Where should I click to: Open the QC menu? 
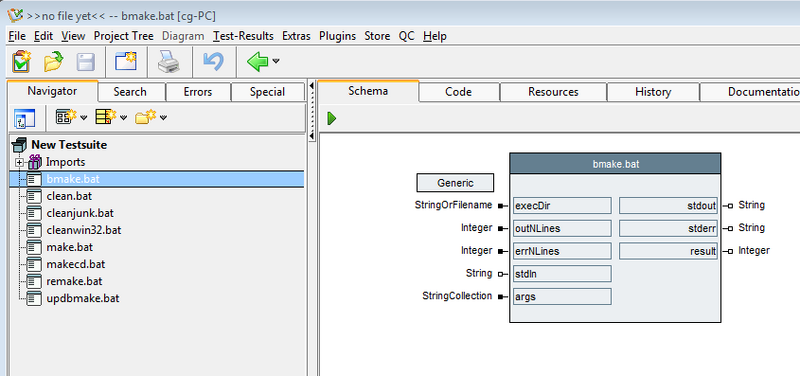407,36
